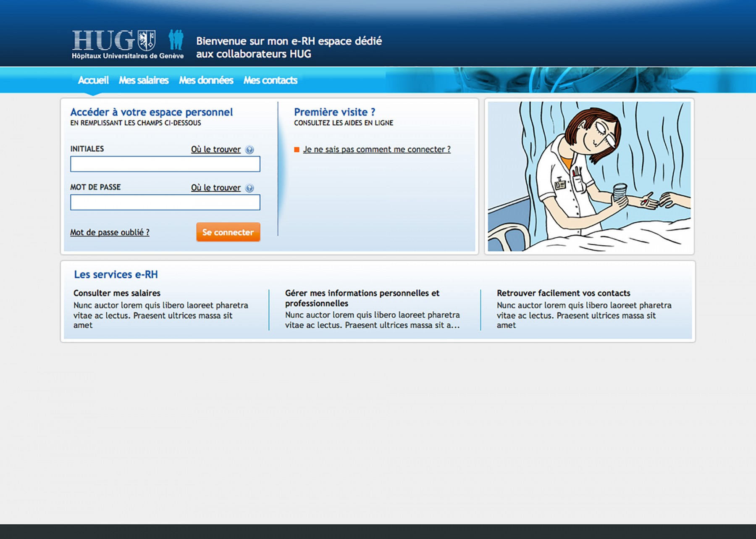Click 'Mot de passe oublié ?' link
This screenshot has height=539, width=756.
[110, 232]
